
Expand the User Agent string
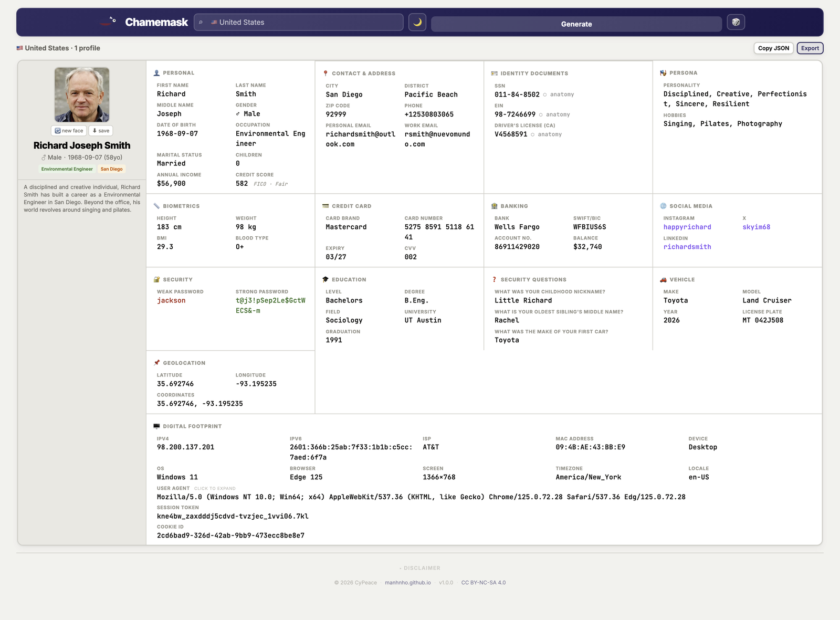421,497
